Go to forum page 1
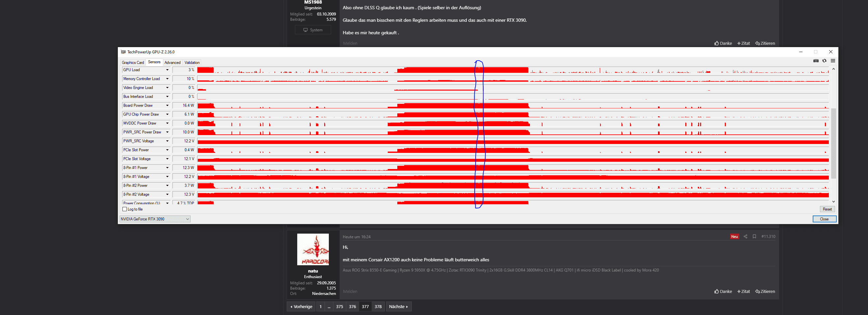 [321, 306]
